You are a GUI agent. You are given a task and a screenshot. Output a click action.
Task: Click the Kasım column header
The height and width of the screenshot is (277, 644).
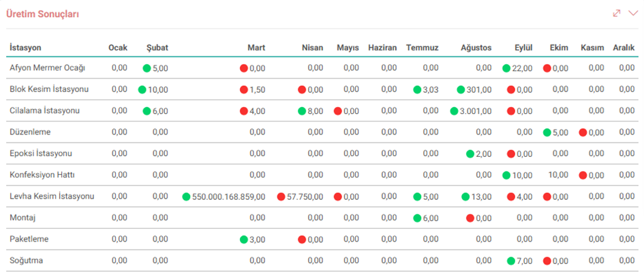(592, 48)
